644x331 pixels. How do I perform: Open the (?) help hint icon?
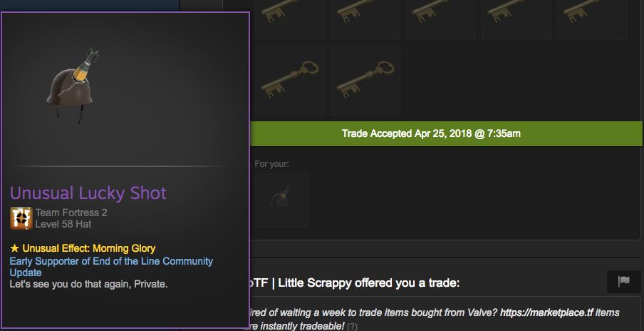coord(352,327)
